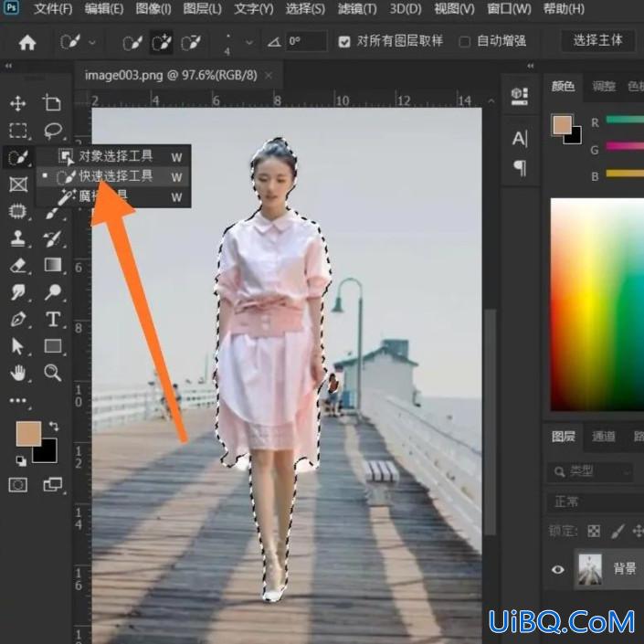
Task: Swap foreground and background colors
Action: pos(54,426)
